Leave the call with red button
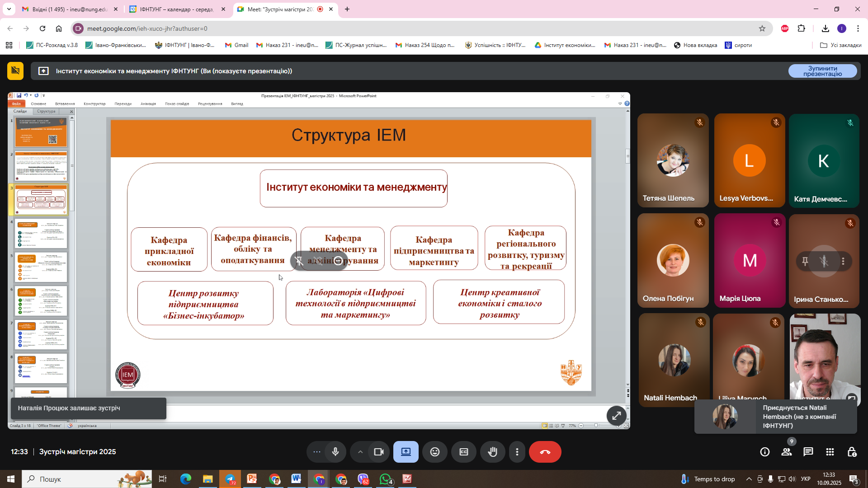This screenshot has width=868, height=488. click(545, 452)
